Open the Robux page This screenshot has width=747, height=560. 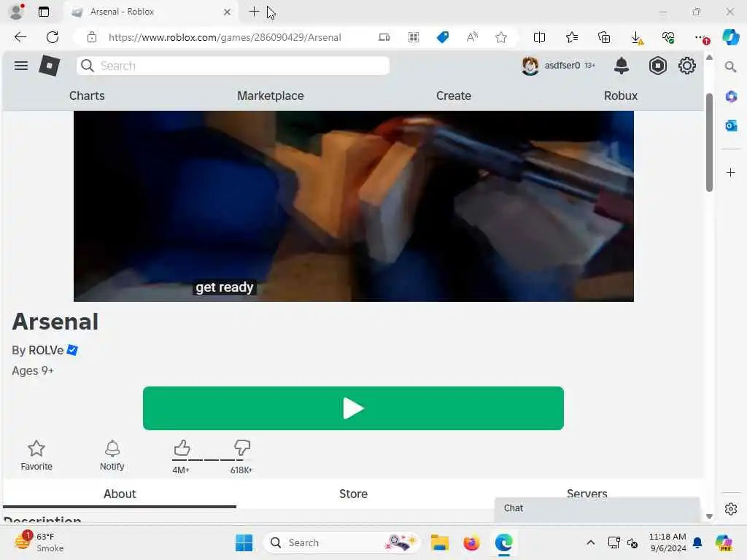click(x=620, y=96)
